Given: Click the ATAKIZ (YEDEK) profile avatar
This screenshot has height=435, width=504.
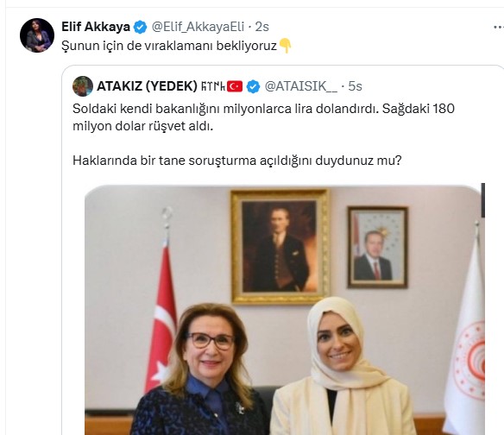Looking at the screenshot, I should [83, 86].
